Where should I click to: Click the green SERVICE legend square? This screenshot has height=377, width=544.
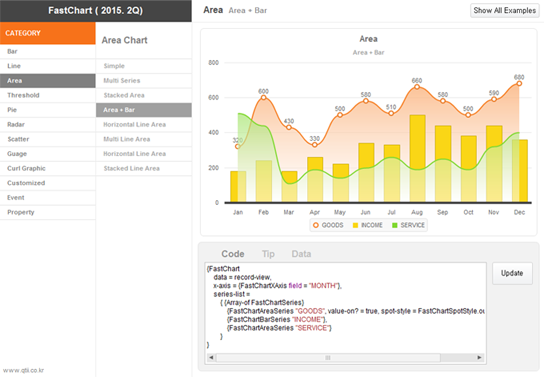[394, 225]
